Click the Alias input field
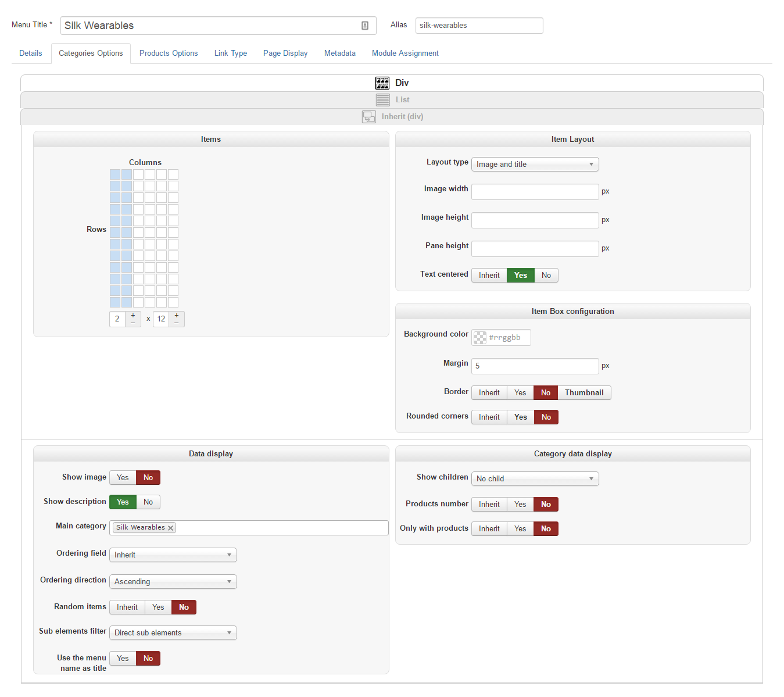Viewport: 784px width, 697px height. pyautogui.click(x=479, y=26)
